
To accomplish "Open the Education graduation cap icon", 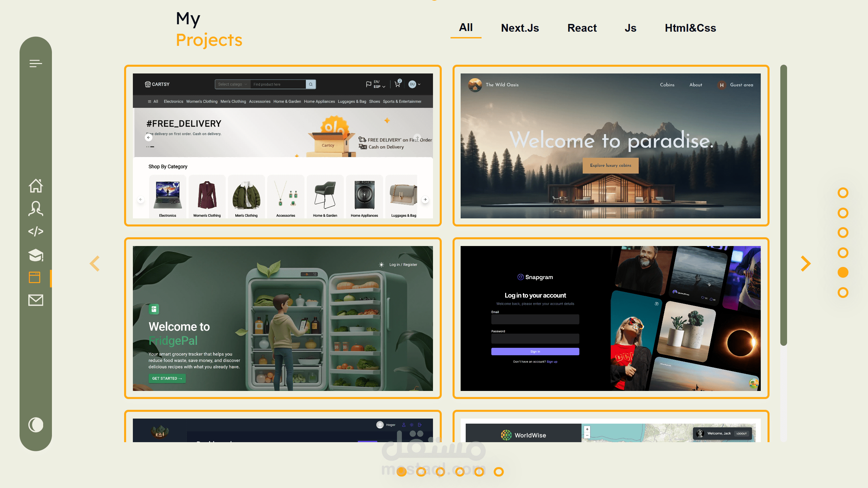I will [35, 255].
